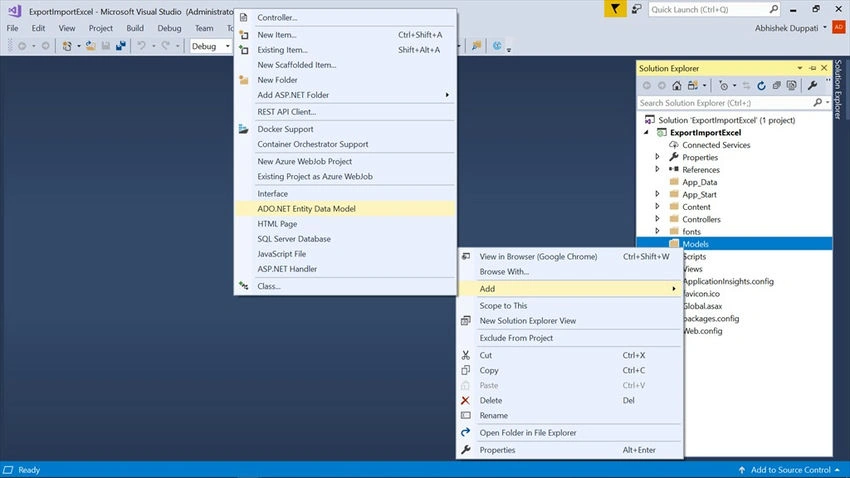Click search magnifier in Solution Explorer search box

(x=817, y=102)
